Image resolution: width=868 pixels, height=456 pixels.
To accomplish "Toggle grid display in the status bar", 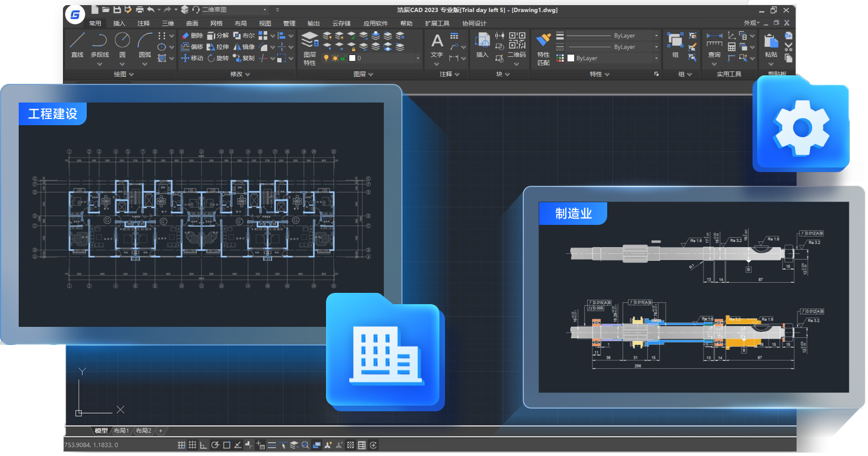I will (192, 445).
